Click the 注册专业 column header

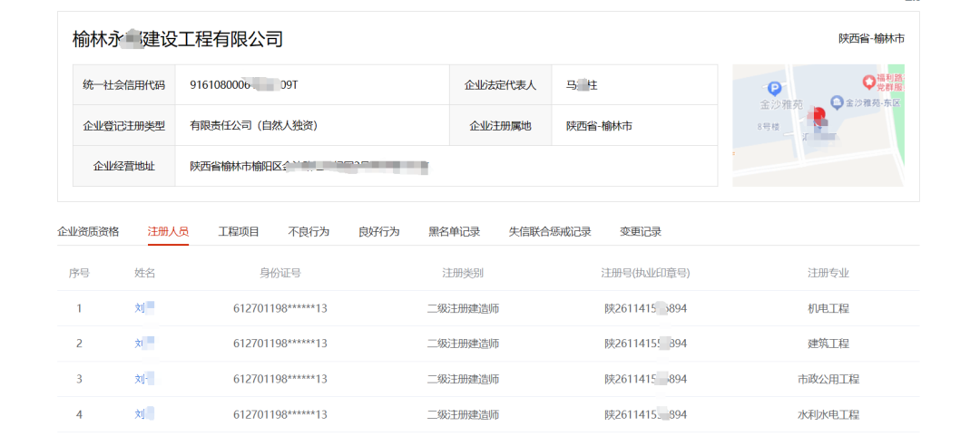828,273
